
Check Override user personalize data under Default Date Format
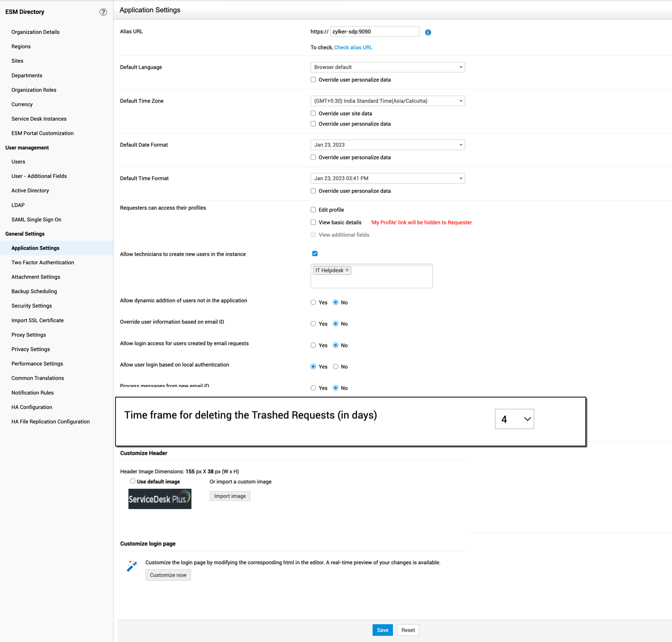[313, 157]
